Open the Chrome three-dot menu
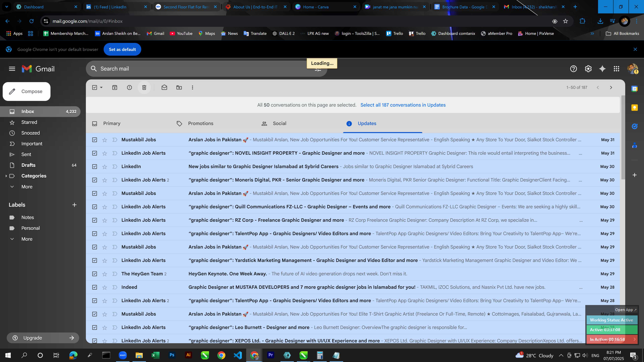644x362 pixels. (637, 21)
